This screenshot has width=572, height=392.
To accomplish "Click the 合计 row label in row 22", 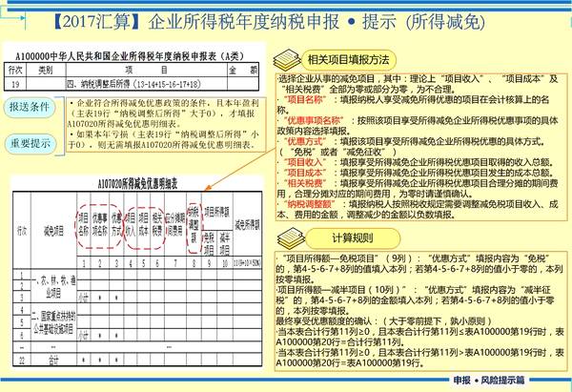I will point(53,361).
